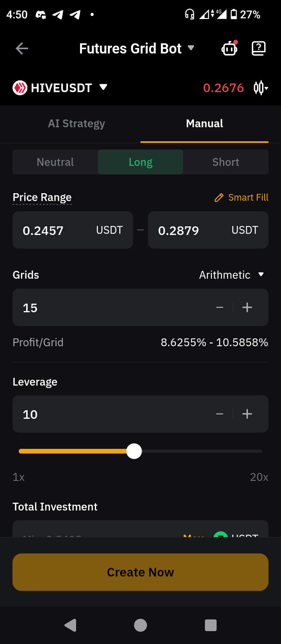Tap the Smart Fill pencil icon
The width and height of the screenshot is (281, 644).
point(219,197)
